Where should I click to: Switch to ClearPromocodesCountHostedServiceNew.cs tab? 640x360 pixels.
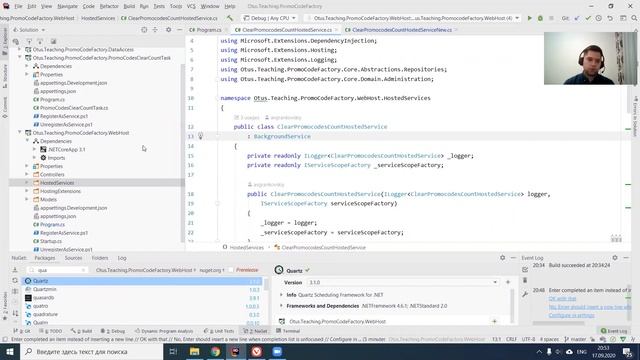click(x=401, y=30)
